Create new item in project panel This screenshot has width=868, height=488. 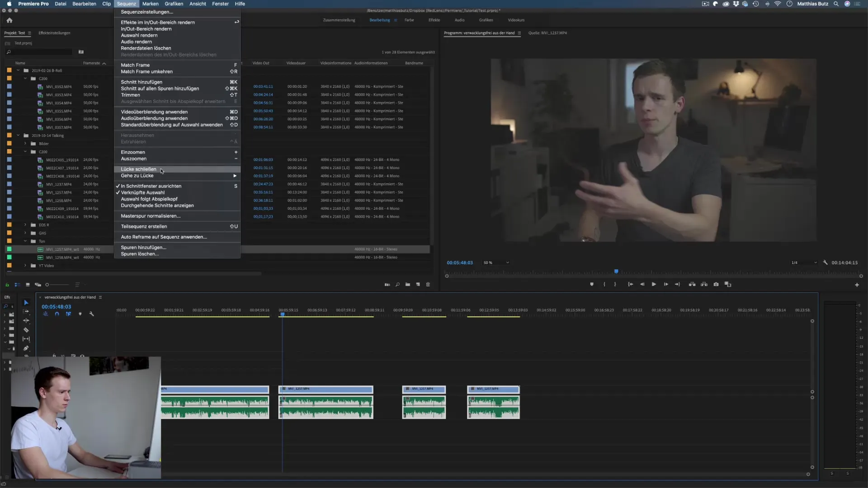[x=418, y=285]
